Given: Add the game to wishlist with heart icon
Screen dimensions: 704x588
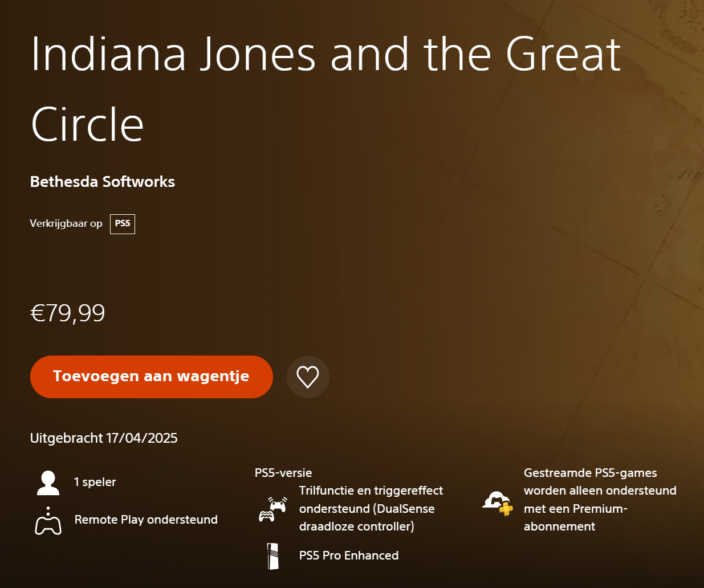Looking at the screenshot, I should point(308,377).
